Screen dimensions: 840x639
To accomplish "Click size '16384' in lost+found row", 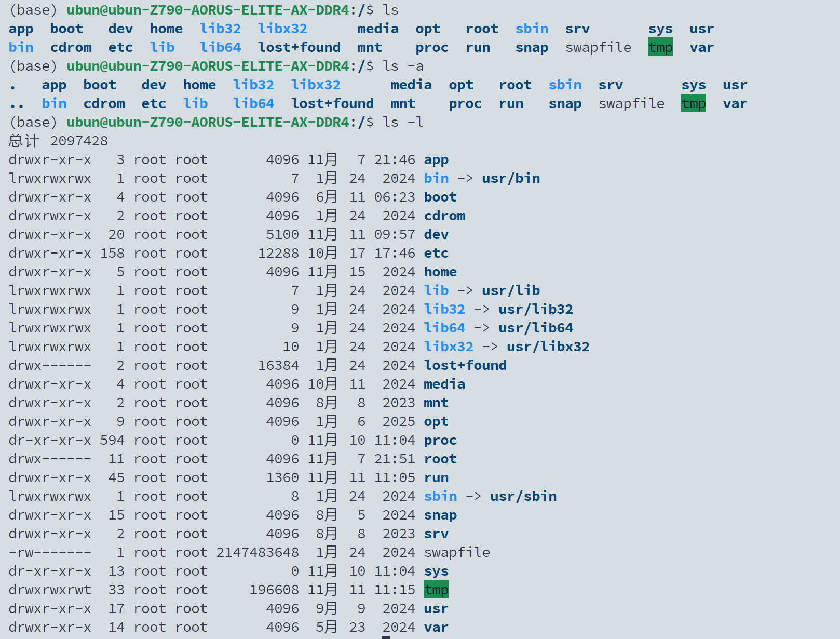I will [278, 365].
